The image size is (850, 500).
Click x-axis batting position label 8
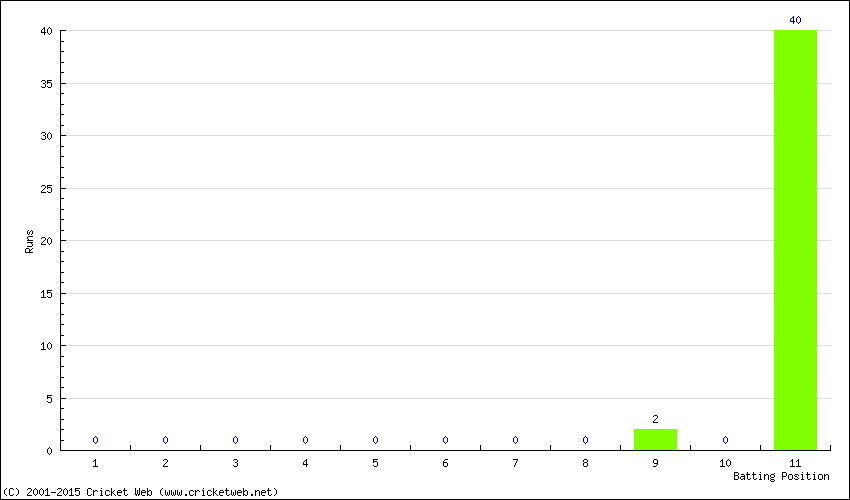pos(585,463)
